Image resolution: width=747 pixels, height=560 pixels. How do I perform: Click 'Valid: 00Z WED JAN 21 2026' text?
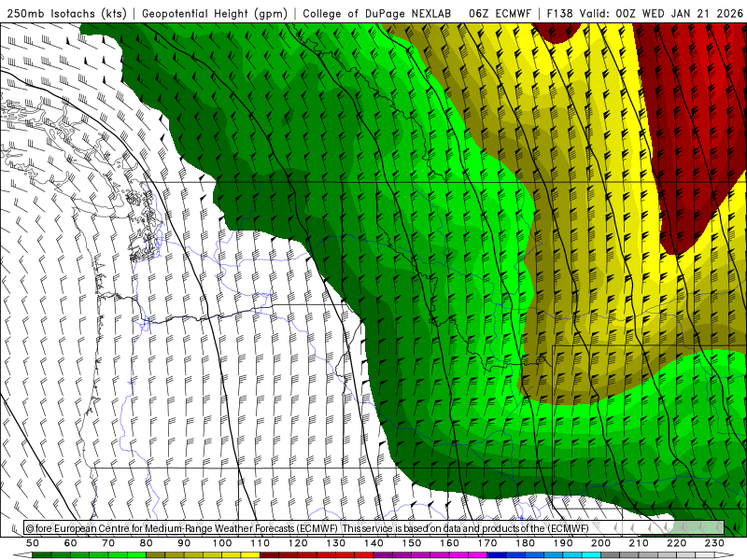[661, 14]
